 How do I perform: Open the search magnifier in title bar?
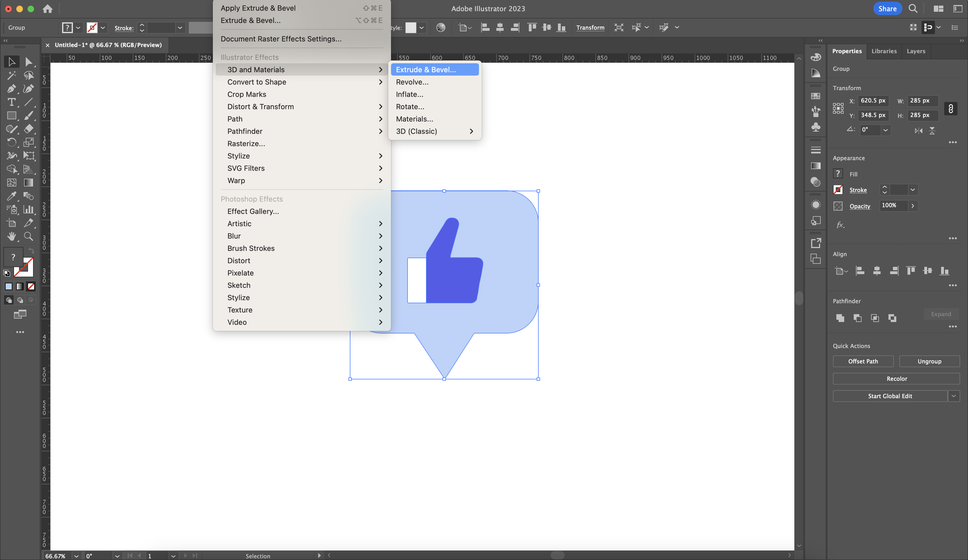click(913, 8)
